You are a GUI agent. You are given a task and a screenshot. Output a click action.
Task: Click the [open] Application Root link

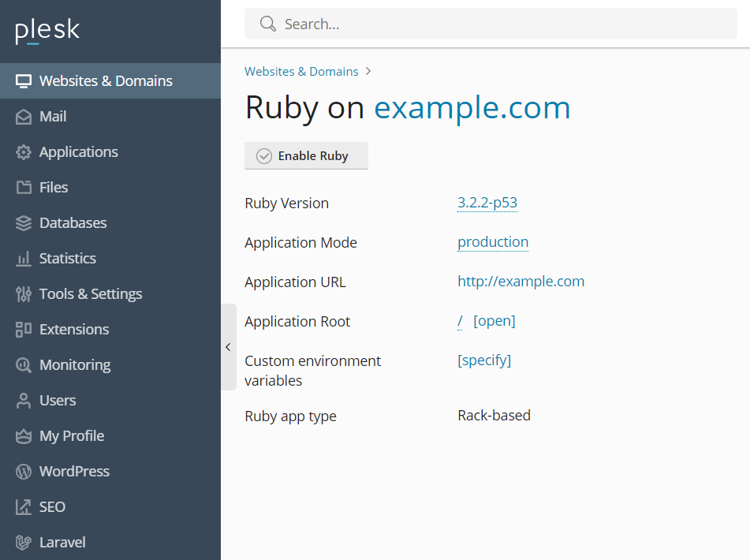tap(494, 321)
